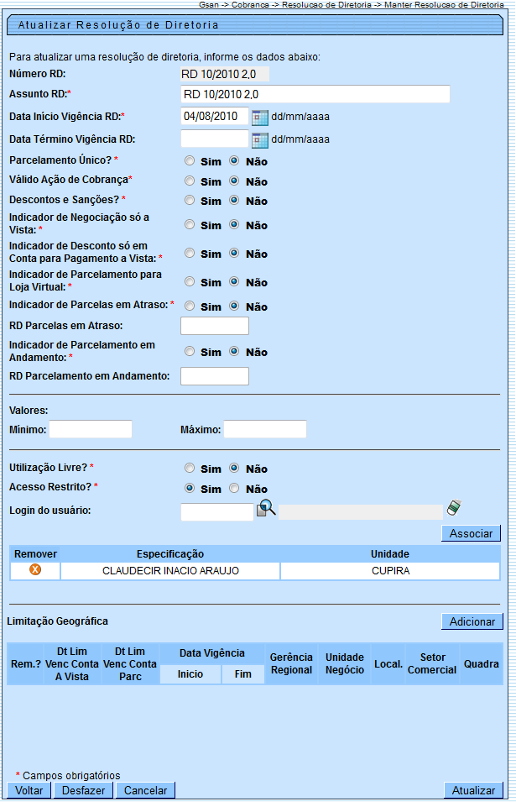The width and height of the screenshot is (516, 812).
Task: Click eraser icon to clear user login
Action: (455, 507)
